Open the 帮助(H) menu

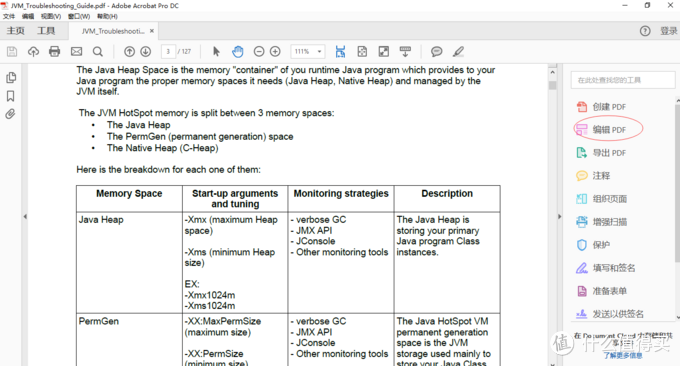[x=107, y=16]
